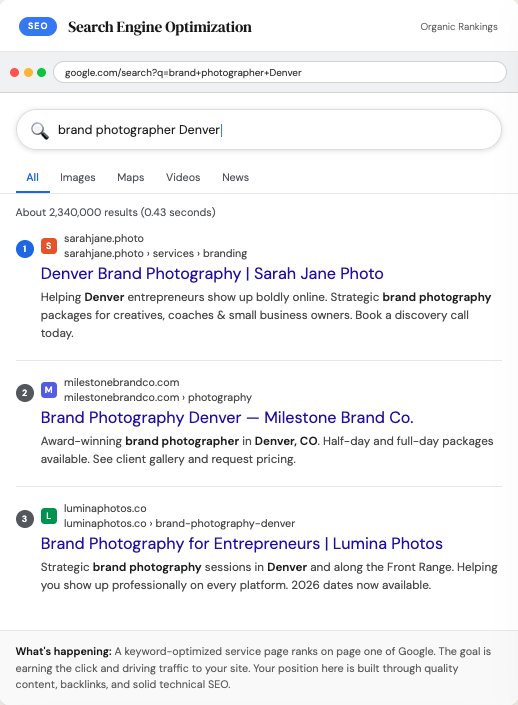Click the Milestone Brand Co. result description
This screenshot has height=705, width=518.
267,450
